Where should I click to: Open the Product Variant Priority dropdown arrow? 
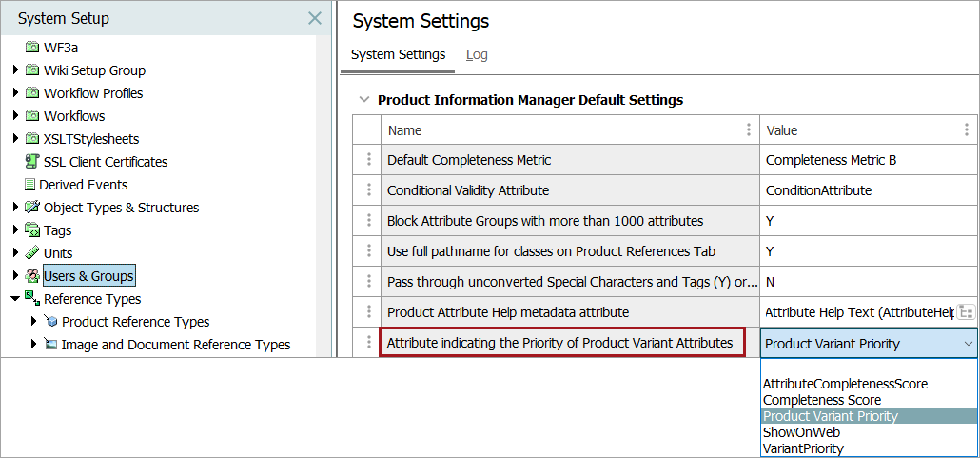pos(969,344)
